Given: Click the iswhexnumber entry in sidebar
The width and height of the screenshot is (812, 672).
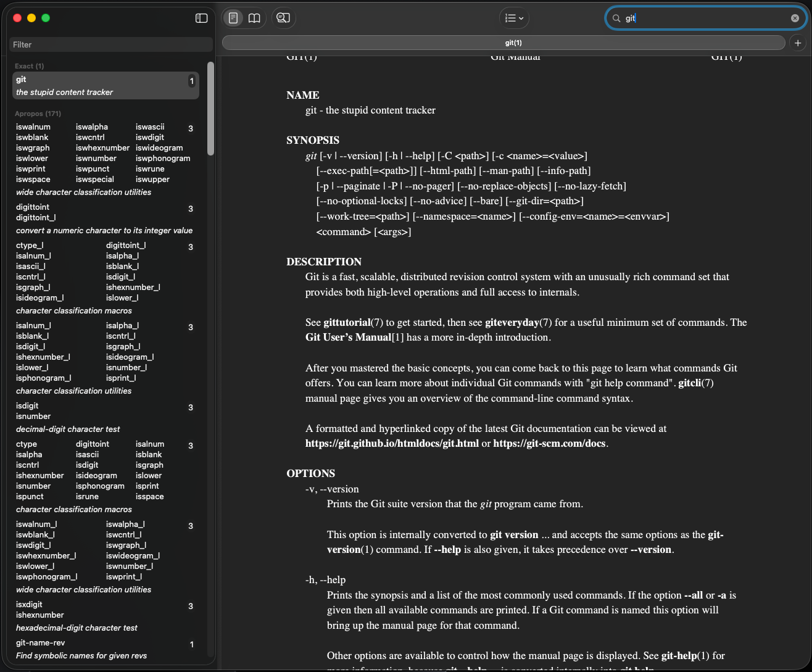Looking at the screenshot, I should [x=103, y=148].
